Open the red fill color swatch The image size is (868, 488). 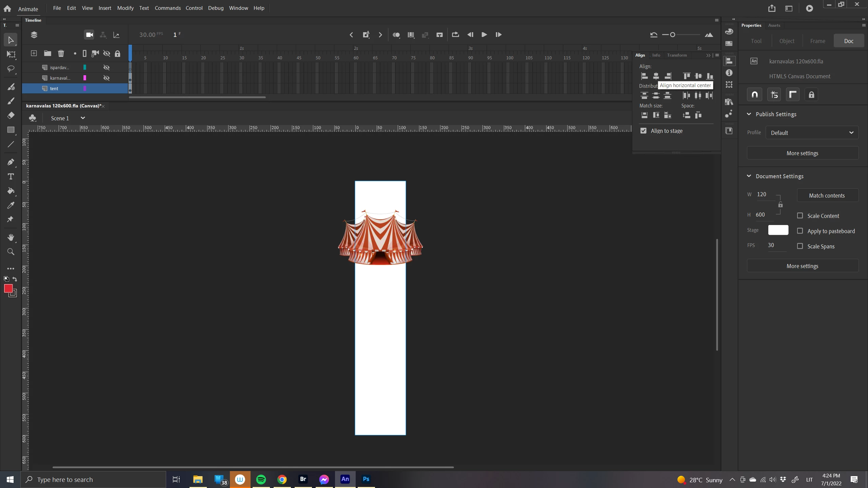tap(8, 288)
